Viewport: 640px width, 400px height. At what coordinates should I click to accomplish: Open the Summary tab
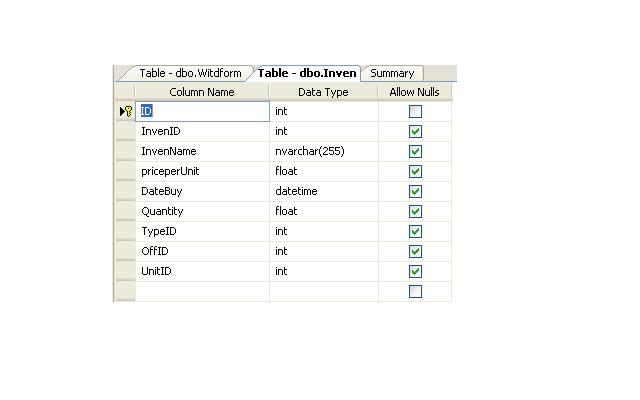click(x=392, y=73)
